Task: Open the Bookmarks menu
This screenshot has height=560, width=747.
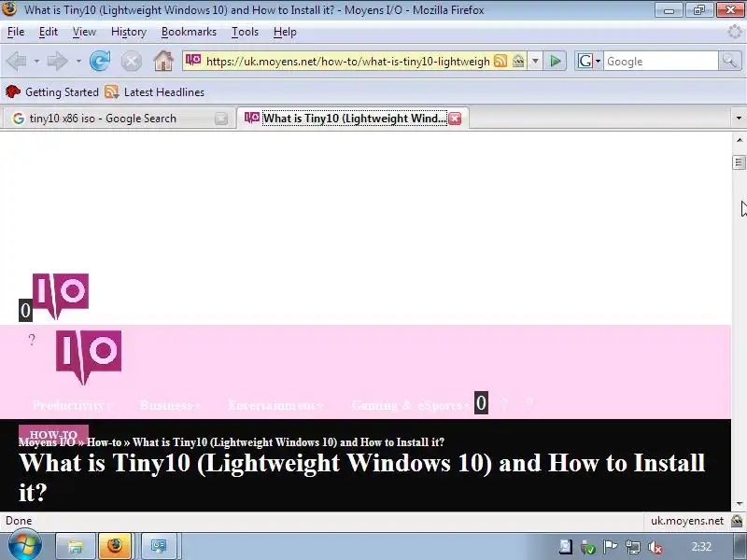Action: click(189, 32)
